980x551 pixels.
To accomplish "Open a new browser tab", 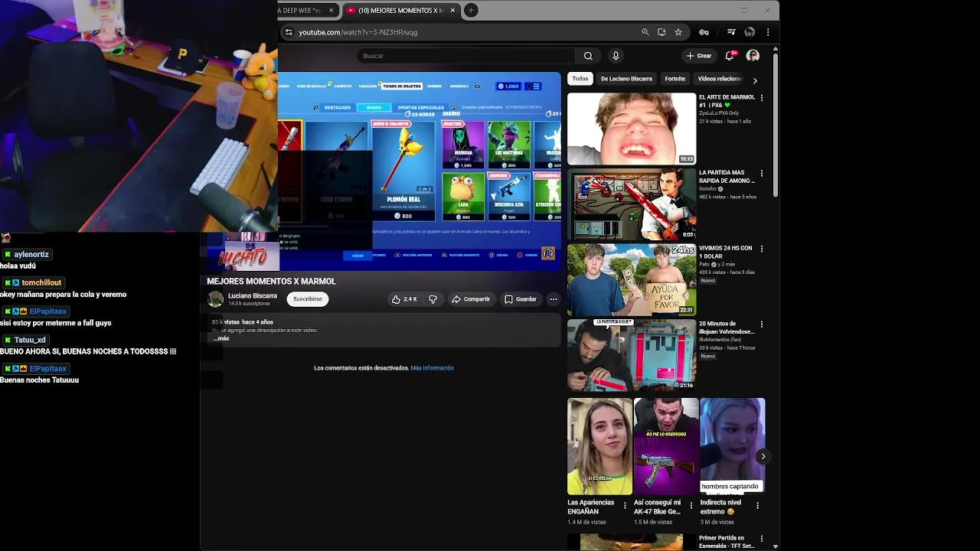I will 471,10.
